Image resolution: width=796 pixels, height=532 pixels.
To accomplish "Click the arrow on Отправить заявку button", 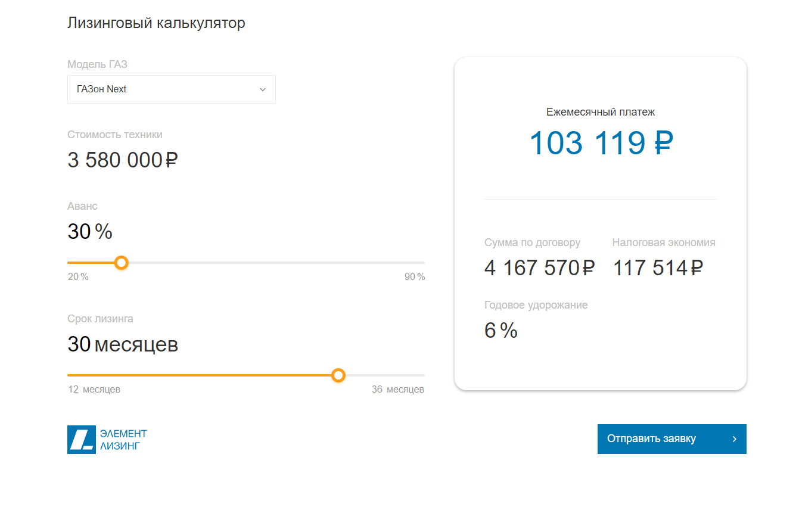I will click(x=735, y=439).
